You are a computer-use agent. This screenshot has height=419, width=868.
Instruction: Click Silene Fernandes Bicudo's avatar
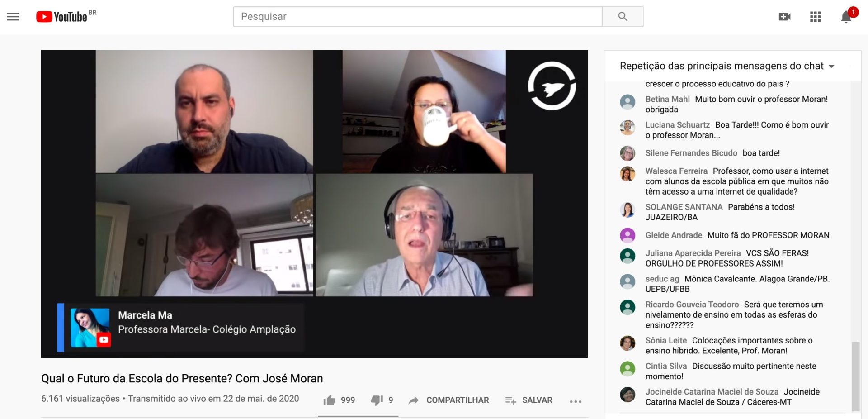627,153
